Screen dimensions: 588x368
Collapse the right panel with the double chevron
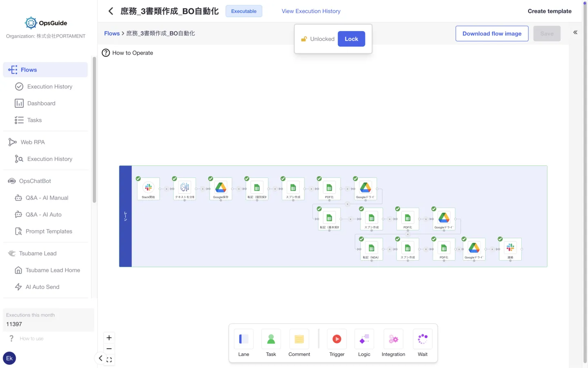point(575,32)
